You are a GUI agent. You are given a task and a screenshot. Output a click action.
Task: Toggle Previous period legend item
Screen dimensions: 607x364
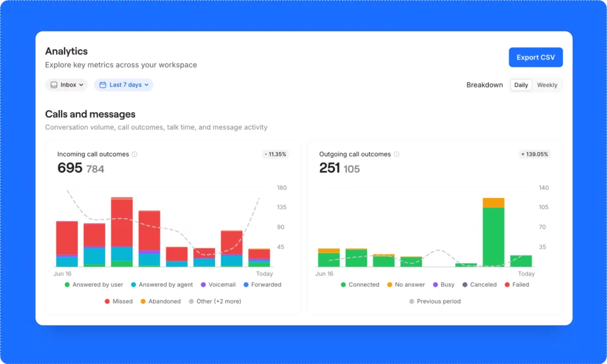click(x=435, y=301)
